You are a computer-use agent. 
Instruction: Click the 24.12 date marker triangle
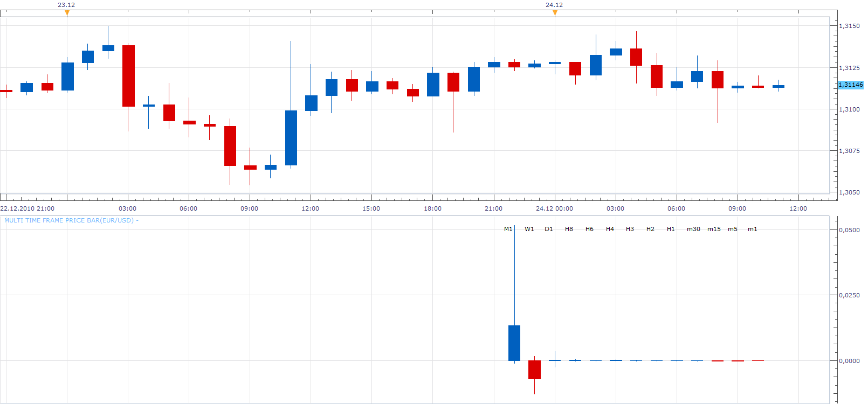tap(555, 13)
